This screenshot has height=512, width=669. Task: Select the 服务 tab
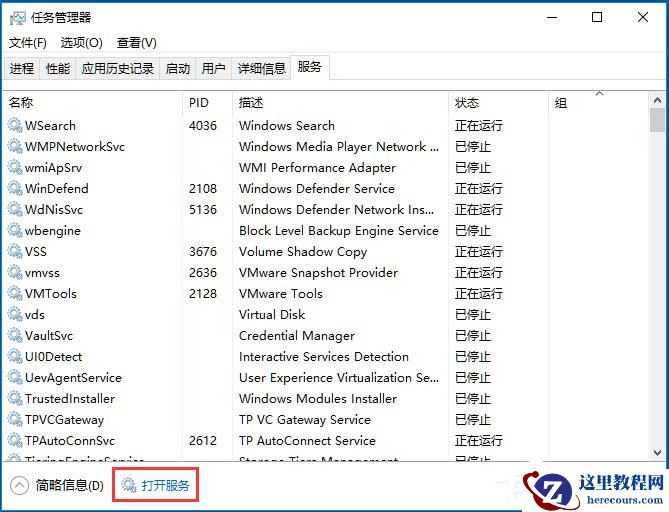[x=310, y=67]
